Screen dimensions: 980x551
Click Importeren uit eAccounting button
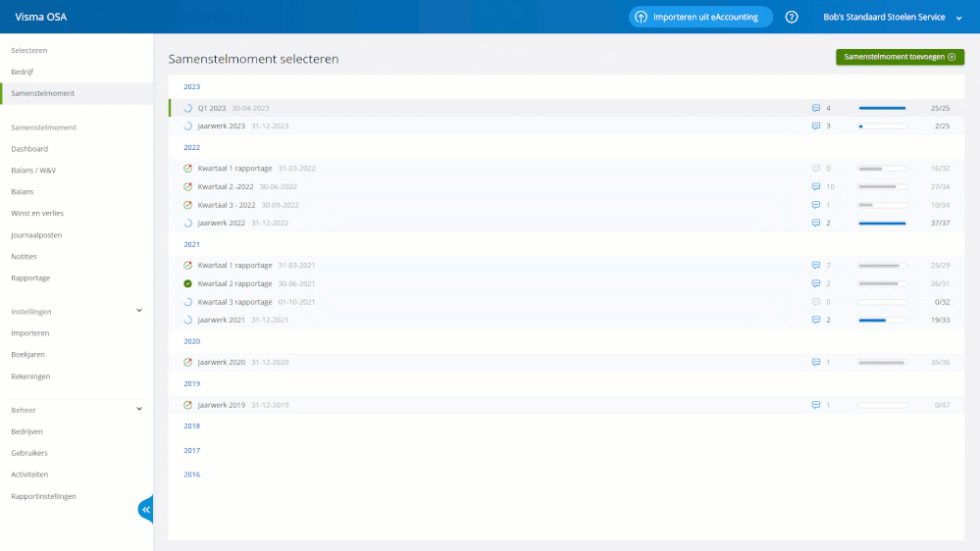[700, 17]
